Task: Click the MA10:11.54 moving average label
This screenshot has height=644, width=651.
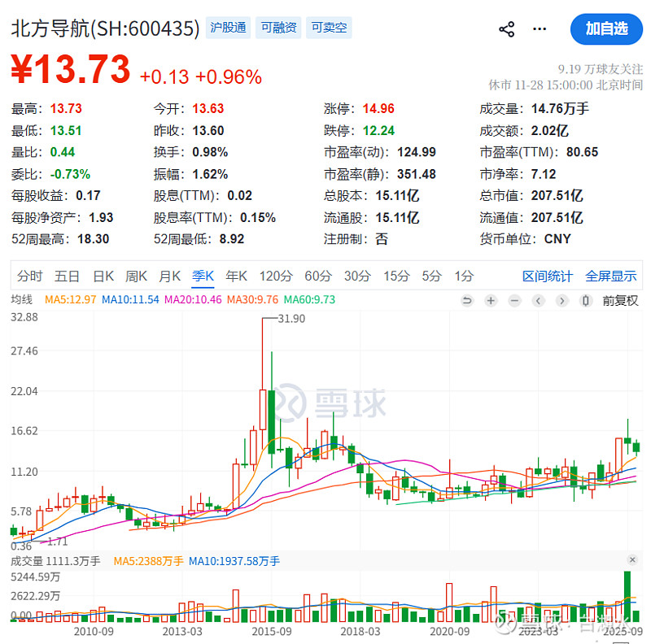Action: [x=130, y=299]
